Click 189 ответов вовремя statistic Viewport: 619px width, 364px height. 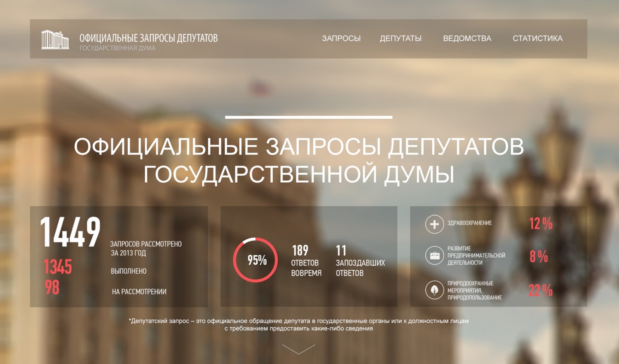point(306,261)
